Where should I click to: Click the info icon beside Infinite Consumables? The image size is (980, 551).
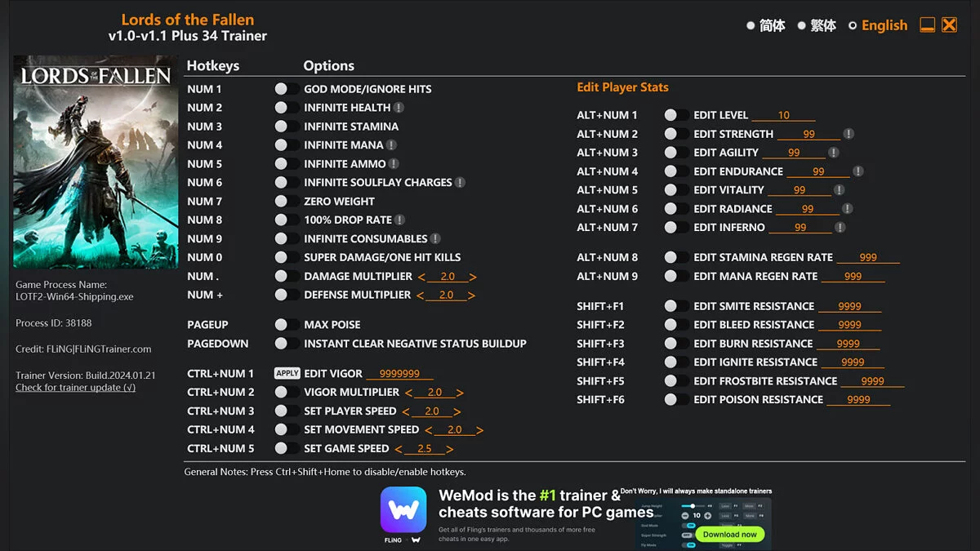click(435, 239)
